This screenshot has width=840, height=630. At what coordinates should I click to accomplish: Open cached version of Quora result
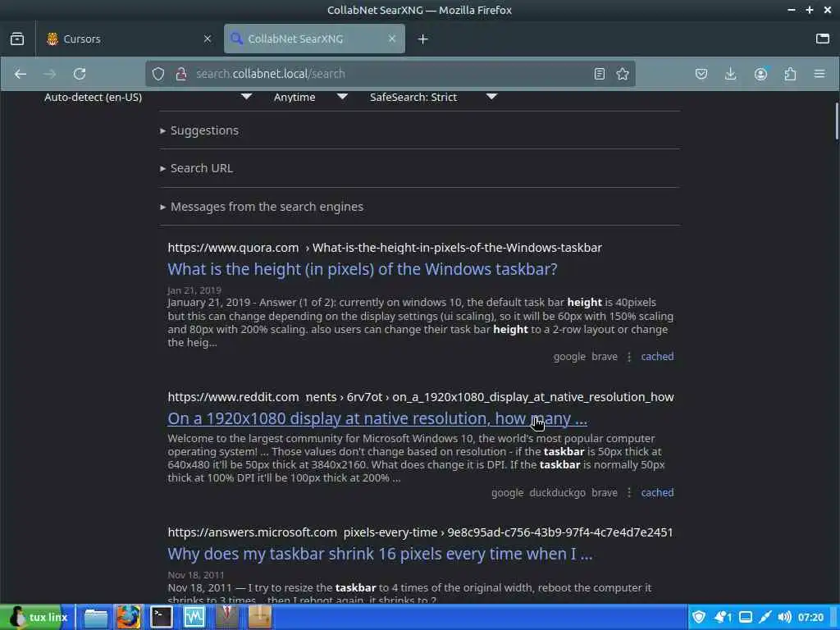click(657, 357)
